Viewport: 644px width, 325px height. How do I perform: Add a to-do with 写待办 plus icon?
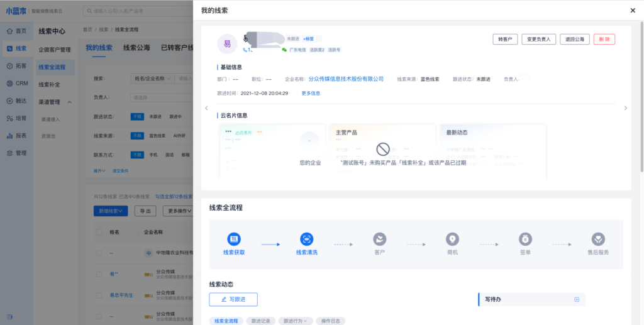click(577, 299)
